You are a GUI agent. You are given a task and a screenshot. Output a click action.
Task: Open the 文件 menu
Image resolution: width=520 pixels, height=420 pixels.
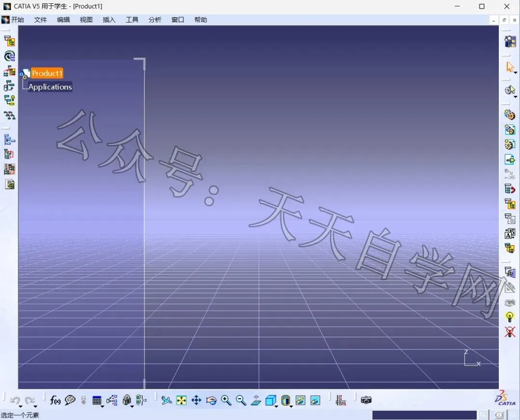(x=40, y=20)
